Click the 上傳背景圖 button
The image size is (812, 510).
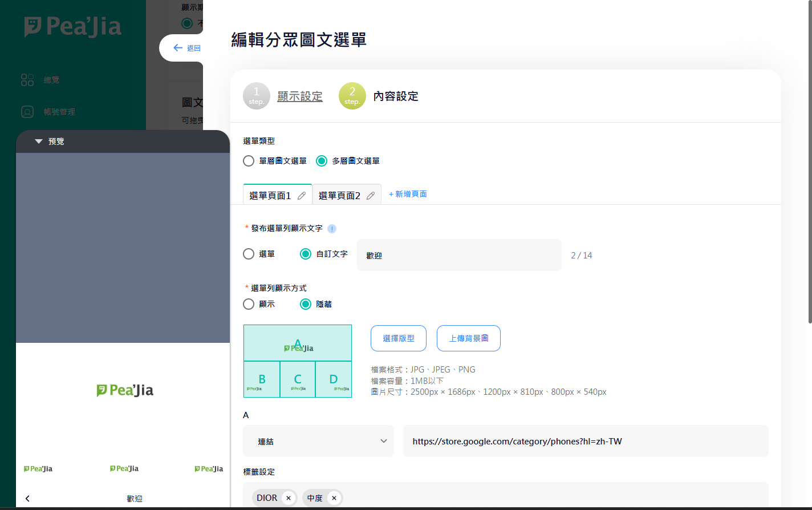(468, 338)
